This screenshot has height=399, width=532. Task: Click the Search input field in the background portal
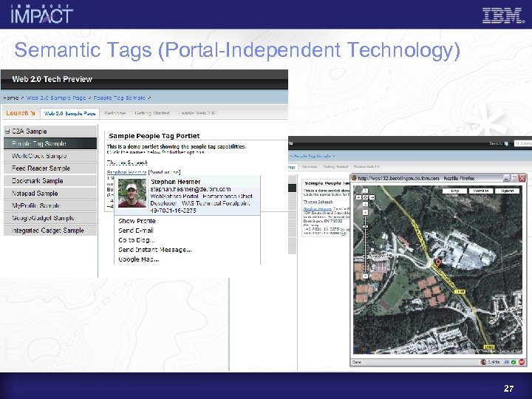click(523, 143)
